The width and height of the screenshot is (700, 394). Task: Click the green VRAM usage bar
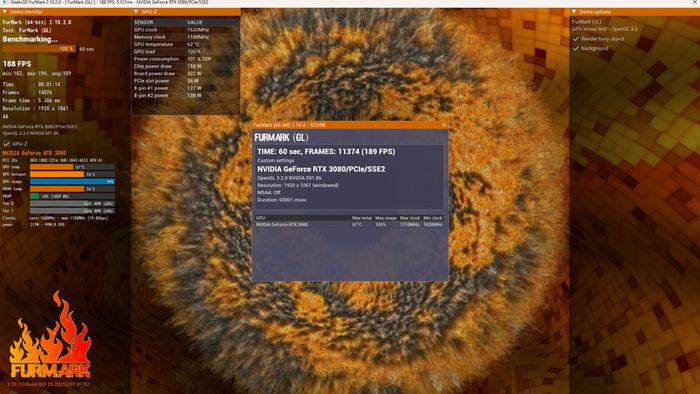click(x=34, y=196)
